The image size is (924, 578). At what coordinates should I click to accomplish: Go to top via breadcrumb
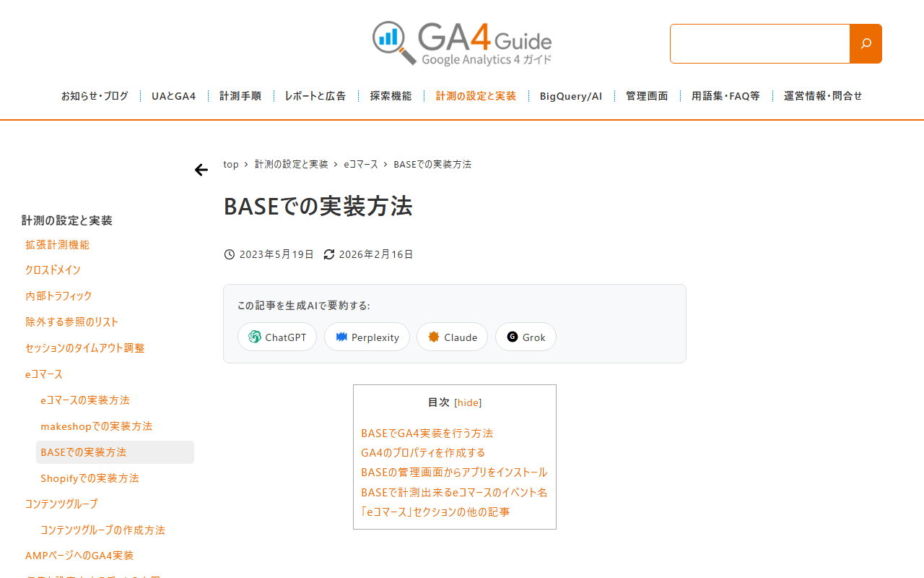231,165
